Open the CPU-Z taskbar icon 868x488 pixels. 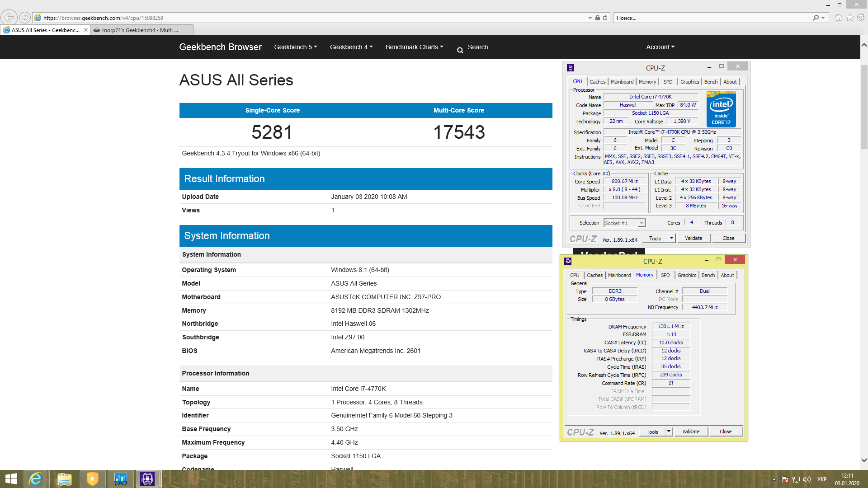click(147, 479)
